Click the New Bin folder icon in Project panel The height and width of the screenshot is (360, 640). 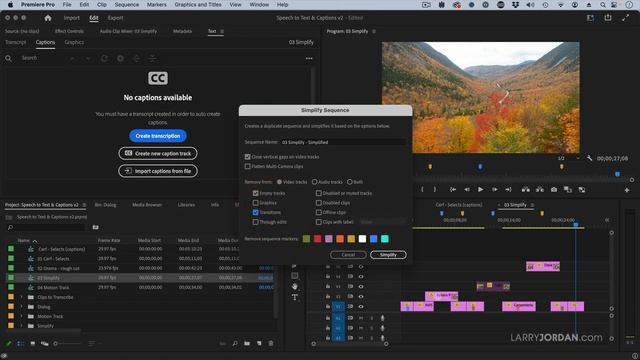[x=247, y=344]
